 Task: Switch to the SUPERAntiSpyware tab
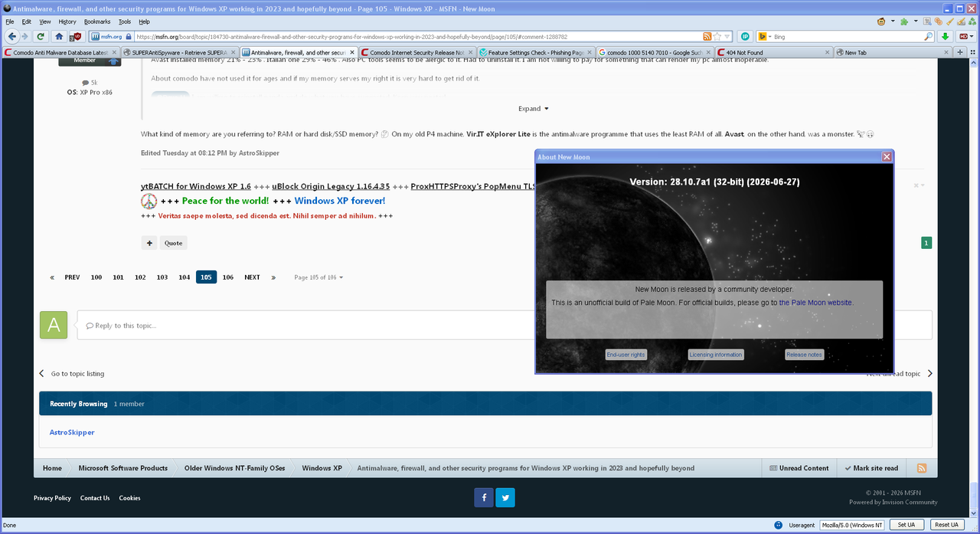179,53
